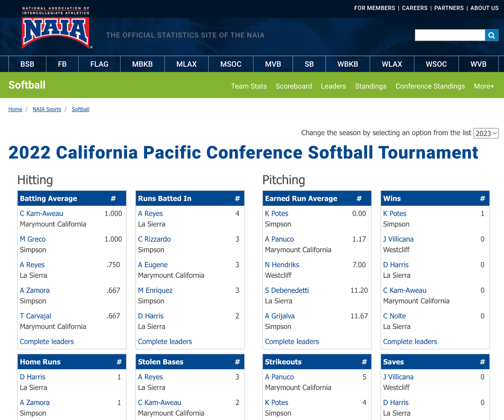This screenshot has width=504, height=420.
Task: Open S Debenedetti player link
Action: click(x=287, y=290)
